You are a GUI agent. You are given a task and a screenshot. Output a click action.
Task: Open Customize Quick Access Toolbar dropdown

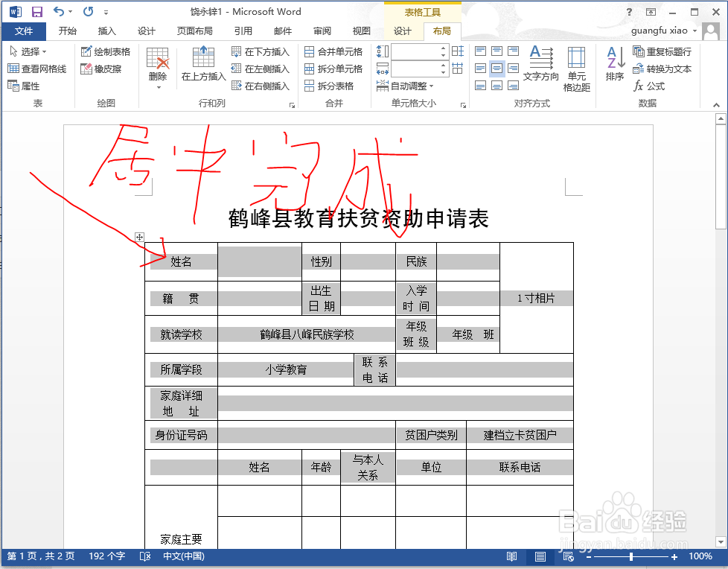click(106, 12)
